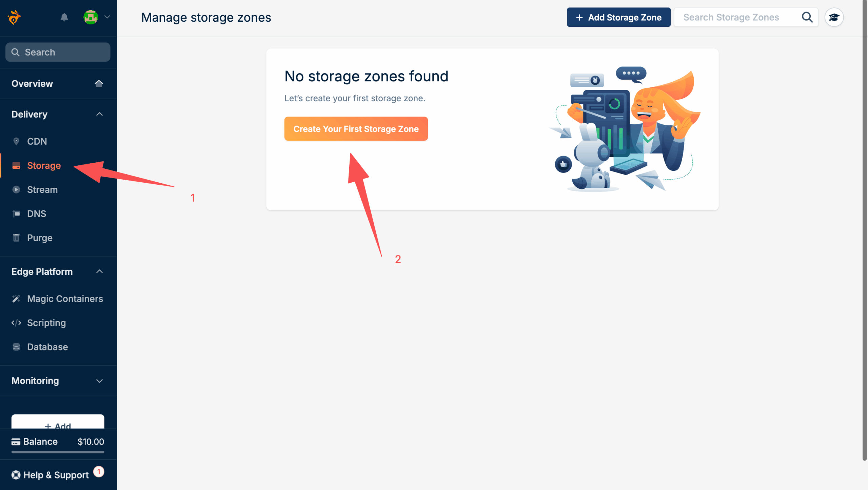The image size is (868, 490).
Task: Click the bunny.net logo icon
Action: (14, 17)
